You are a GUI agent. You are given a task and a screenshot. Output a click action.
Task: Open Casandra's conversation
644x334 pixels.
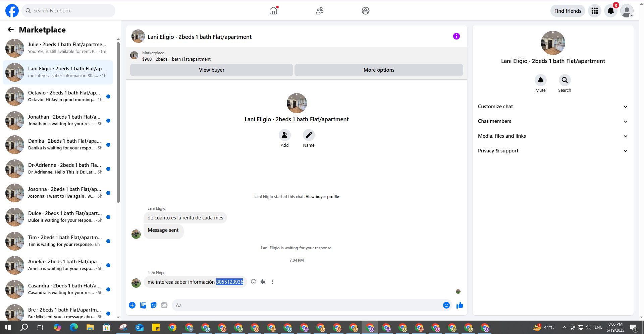point(58,289)
